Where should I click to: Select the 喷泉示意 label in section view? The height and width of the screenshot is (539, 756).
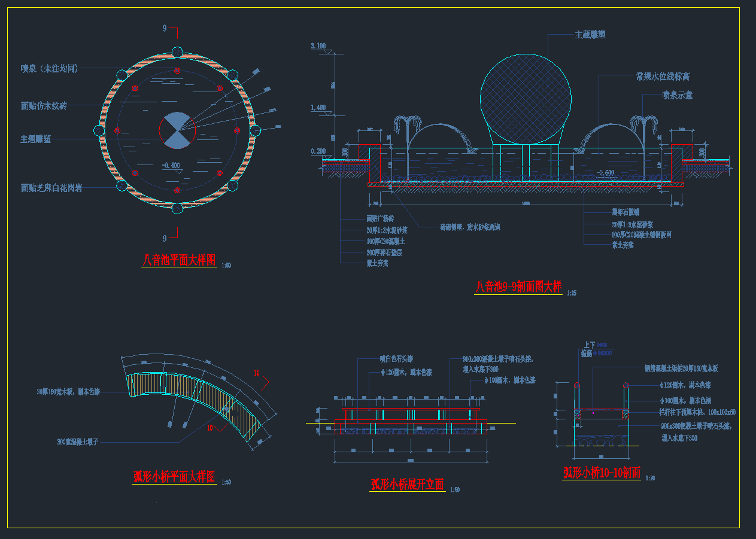677,95
